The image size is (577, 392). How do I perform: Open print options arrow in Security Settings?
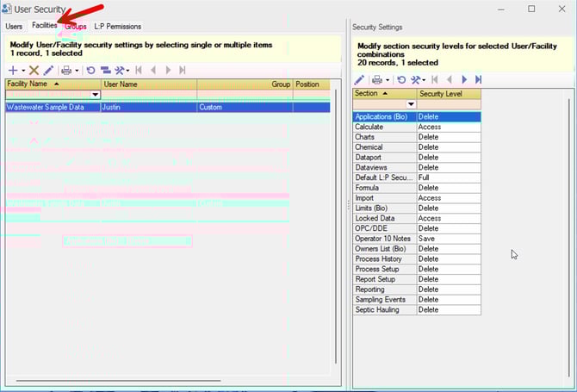click(388, 80)
